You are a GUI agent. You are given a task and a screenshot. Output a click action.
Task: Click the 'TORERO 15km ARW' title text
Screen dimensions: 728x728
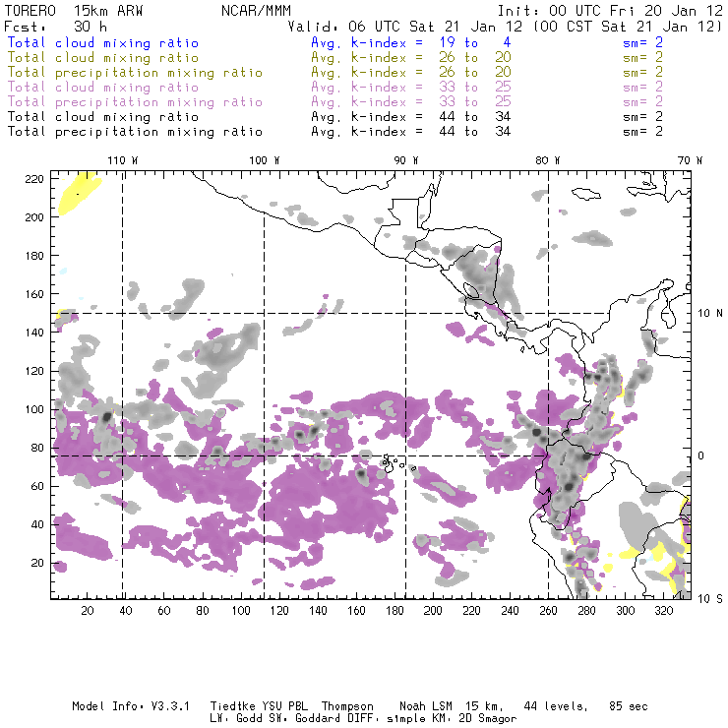point(73,11)
